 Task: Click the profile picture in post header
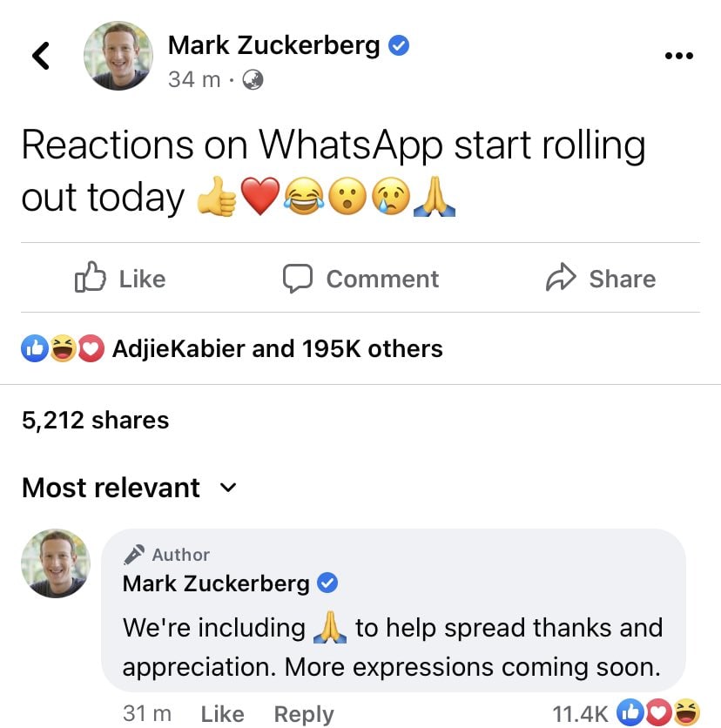[x=118, y=56]
